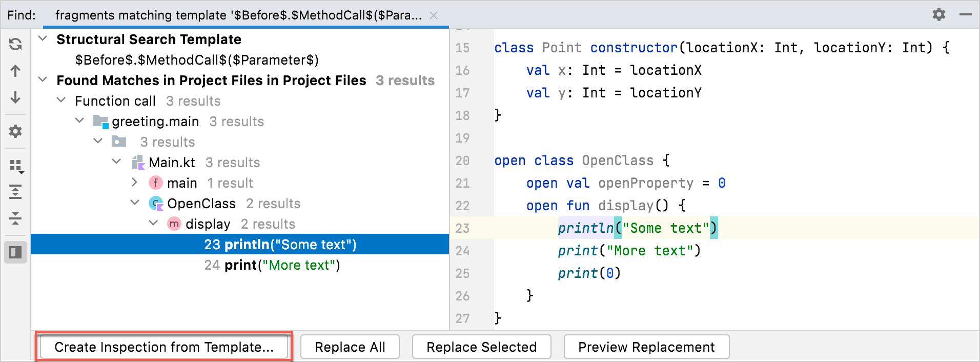Select the print("More text") result on line 24
Image resolution: width=980 pixels, height=362 pixels.
[272, 265]
